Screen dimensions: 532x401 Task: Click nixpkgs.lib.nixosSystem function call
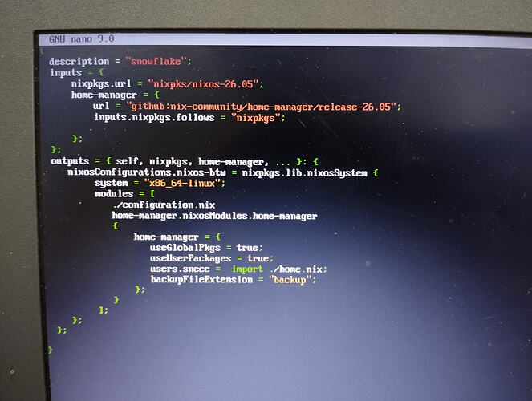pos(304,173)
